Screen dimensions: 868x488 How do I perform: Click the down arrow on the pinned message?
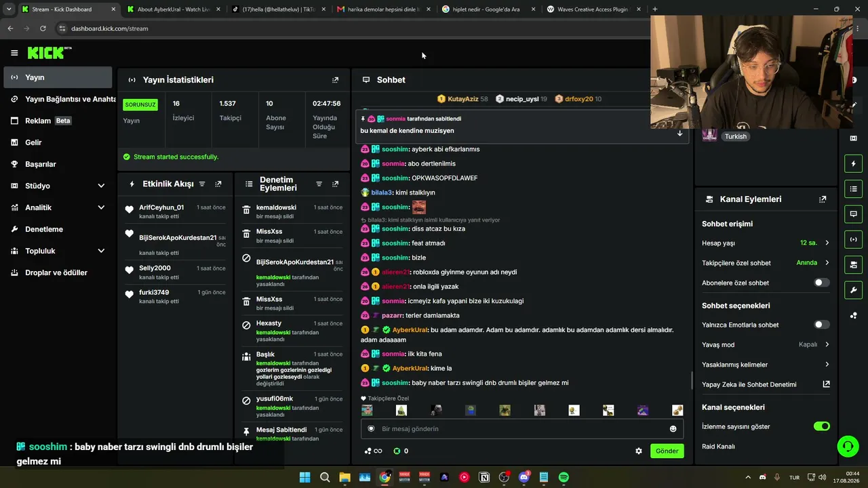tap(679, 134)
